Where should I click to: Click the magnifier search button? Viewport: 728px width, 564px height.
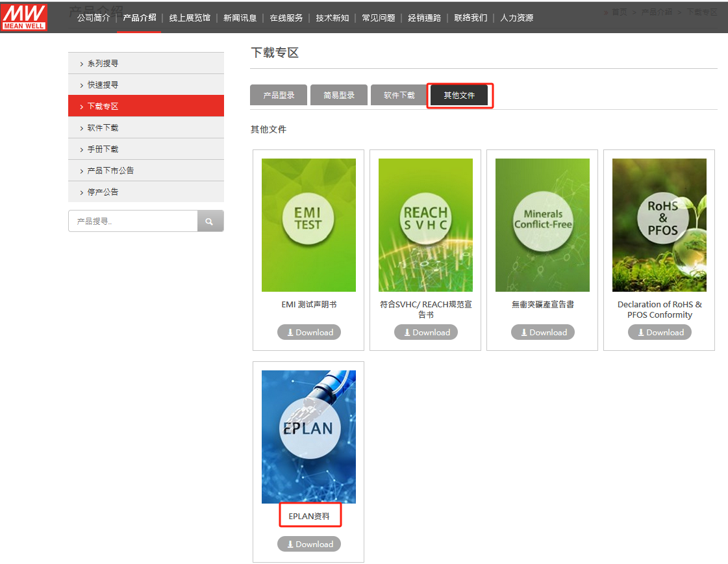[210, 222]
